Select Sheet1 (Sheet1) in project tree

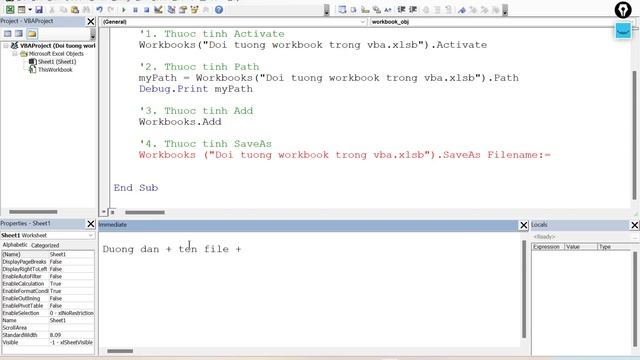[57, 62]
